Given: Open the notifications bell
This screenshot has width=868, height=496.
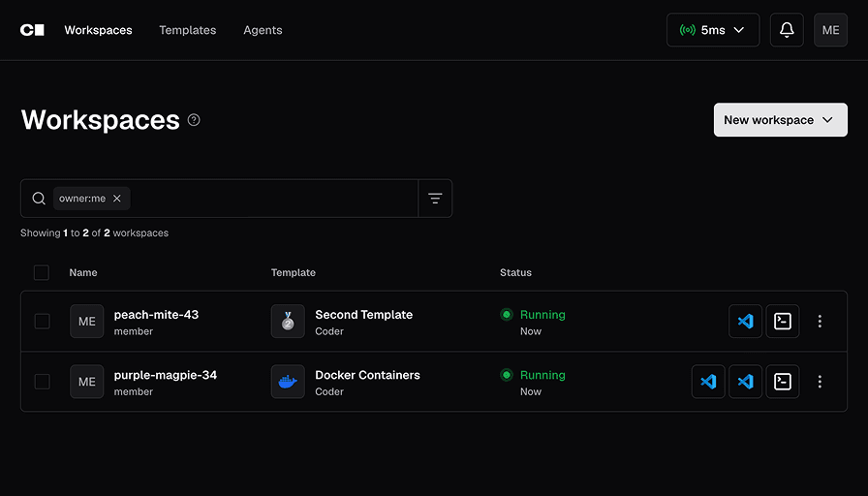Looking at the screenshot, I should click(787, 30).
